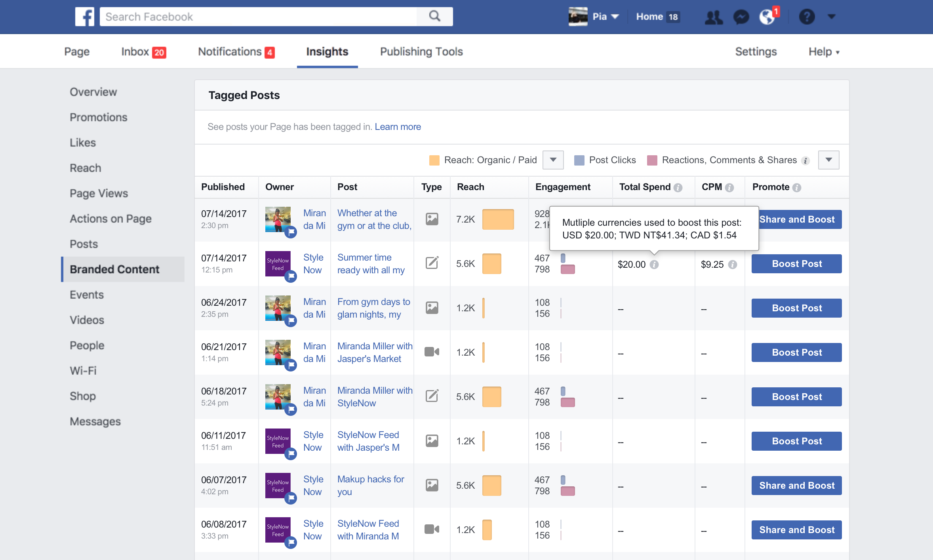Click Share and Boost for Makup hacks post
933x560 pixels.
[797, 486]
